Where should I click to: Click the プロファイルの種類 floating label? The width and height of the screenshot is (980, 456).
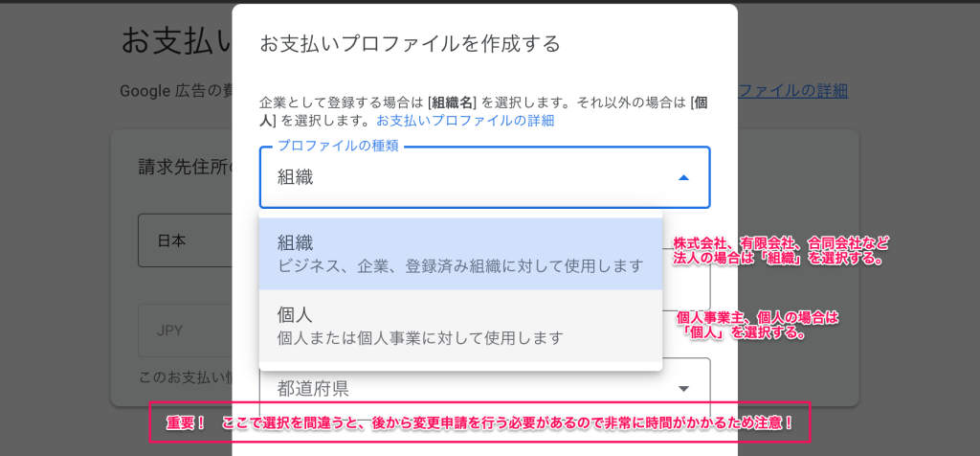(338, 146)
